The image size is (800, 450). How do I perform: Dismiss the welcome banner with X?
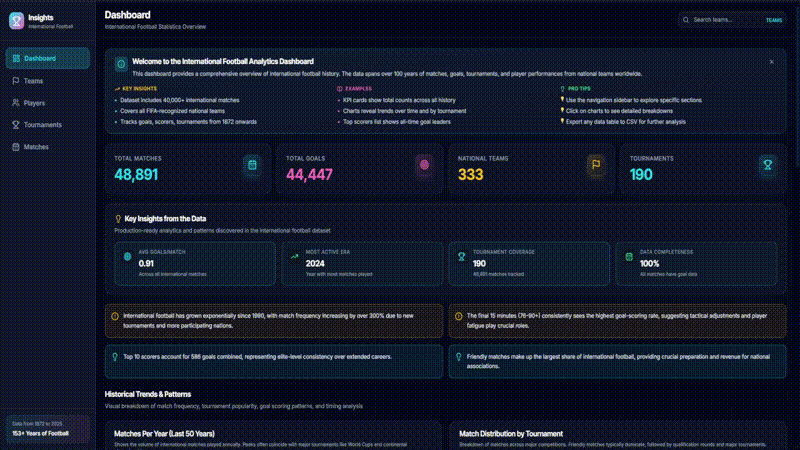coord(771,62)
